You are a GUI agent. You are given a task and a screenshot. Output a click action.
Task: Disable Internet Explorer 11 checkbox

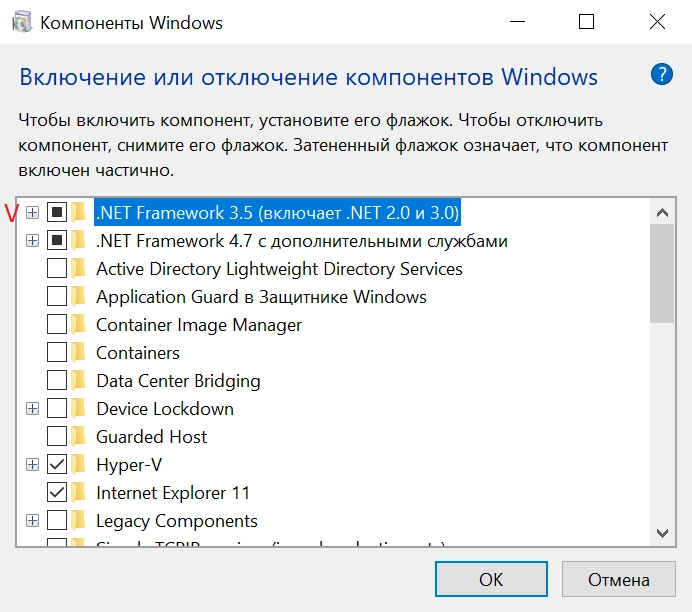click(x=56, y=492)
